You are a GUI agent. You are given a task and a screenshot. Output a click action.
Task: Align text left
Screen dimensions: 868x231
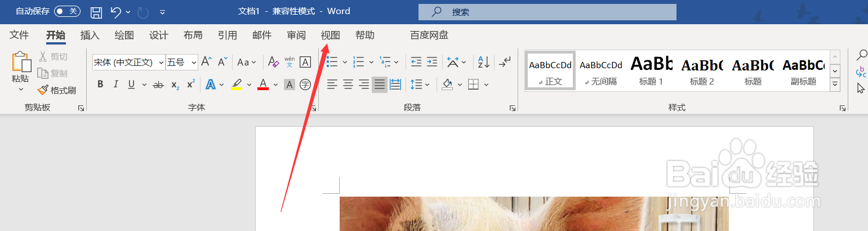click(x=332, y=85)
